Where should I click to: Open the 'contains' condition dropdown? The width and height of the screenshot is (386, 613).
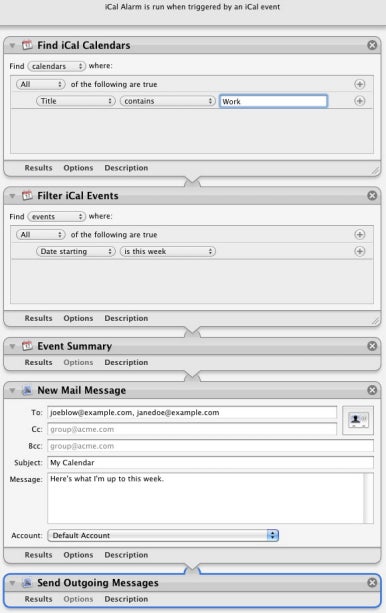[x=168, y=101]
